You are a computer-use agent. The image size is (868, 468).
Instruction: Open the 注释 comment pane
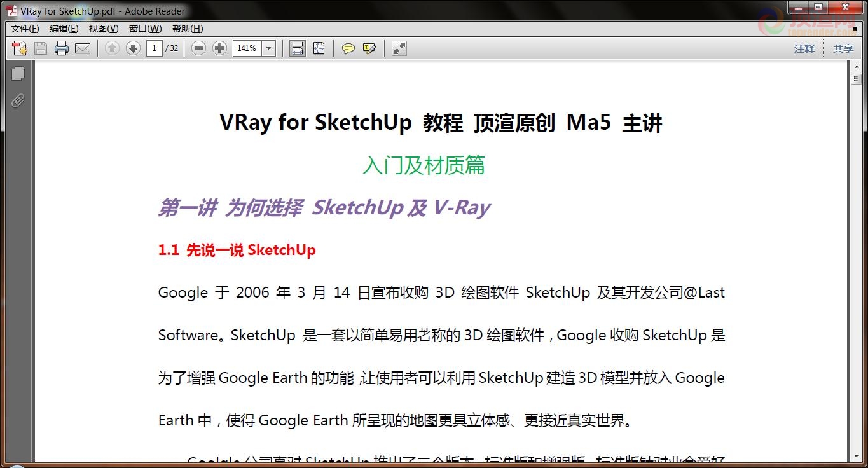(x=804, y=48)
